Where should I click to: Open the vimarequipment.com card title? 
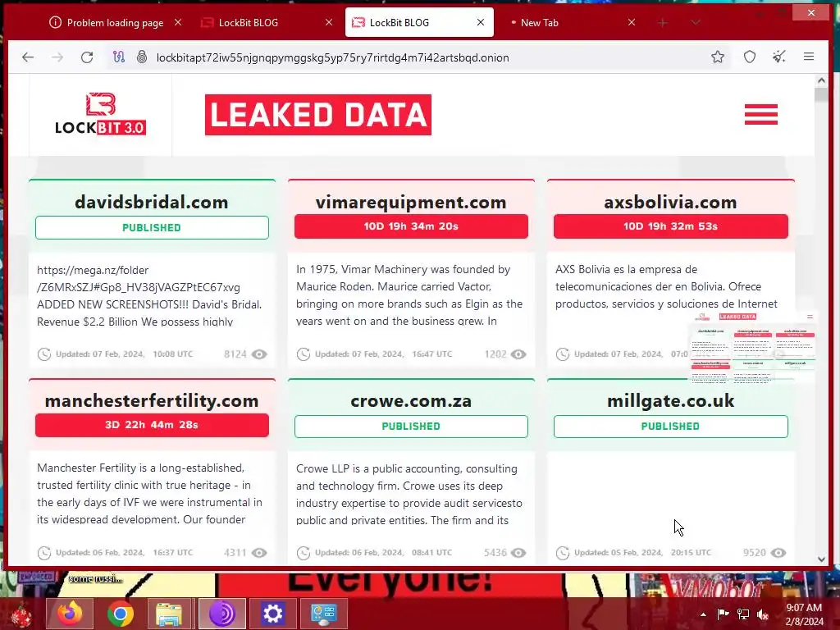pos(411,202)
